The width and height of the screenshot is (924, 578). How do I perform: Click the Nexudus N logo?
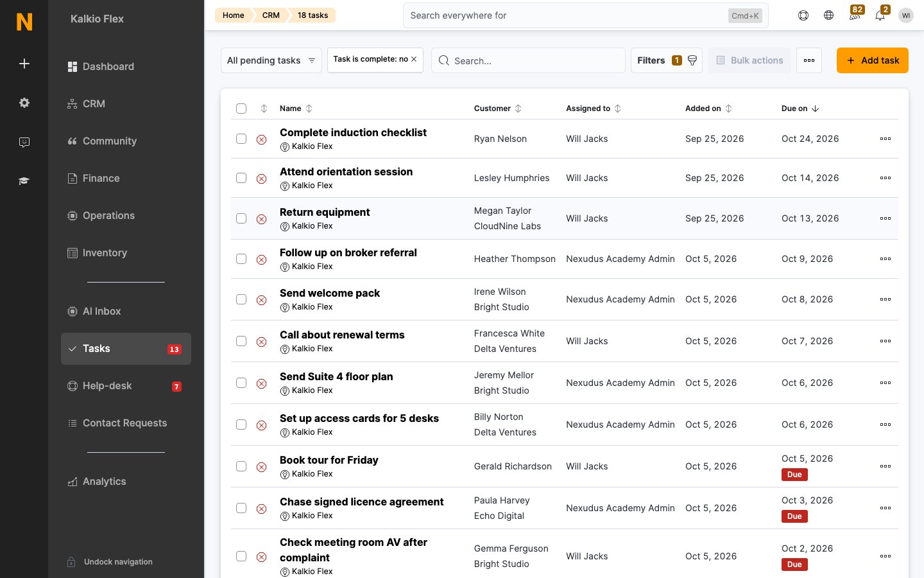click(24, 22)
